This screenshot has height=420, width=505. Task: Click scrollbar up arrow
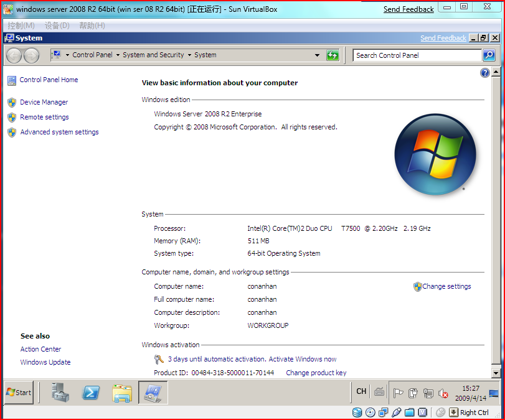(496, 72)
